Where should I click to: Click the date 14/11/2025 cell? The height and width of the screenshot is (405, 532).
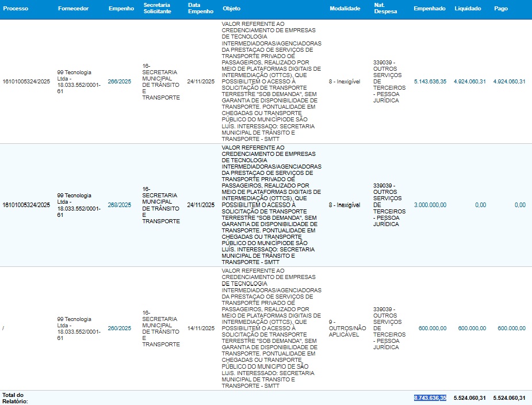201,328
